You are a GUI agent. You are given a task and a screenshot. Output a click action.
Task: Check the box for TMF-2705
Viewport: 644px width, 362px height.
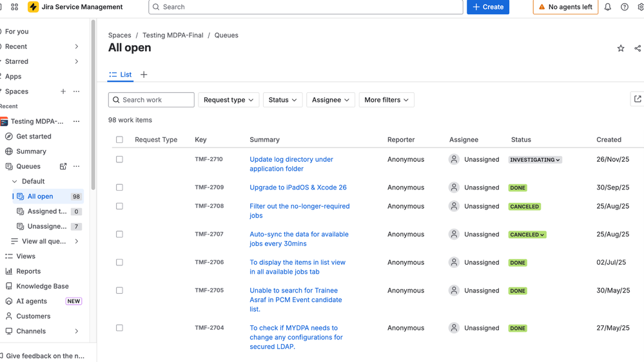[x=119, y=290]
